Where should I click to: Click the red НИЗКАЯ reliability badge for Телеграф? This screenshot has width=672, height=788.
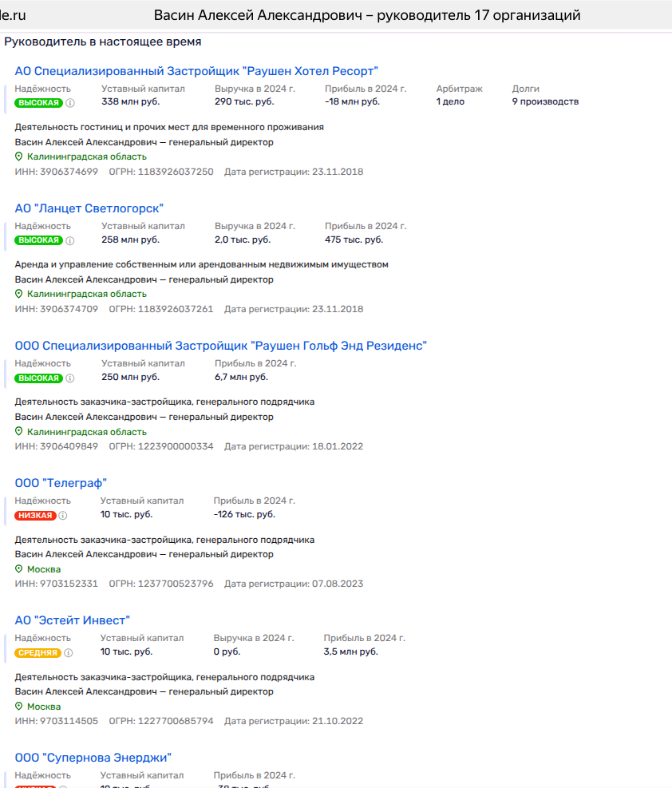pos(36,516)
